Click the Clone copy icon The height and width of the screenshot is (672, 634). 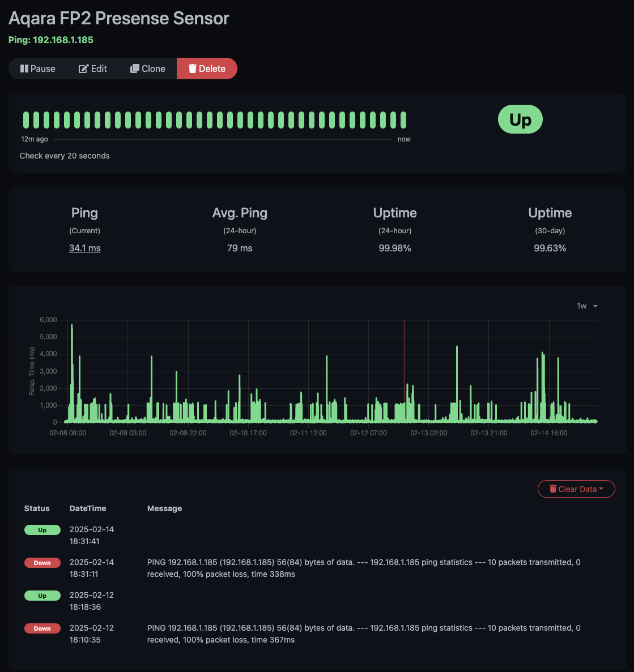tap(135, 69)
